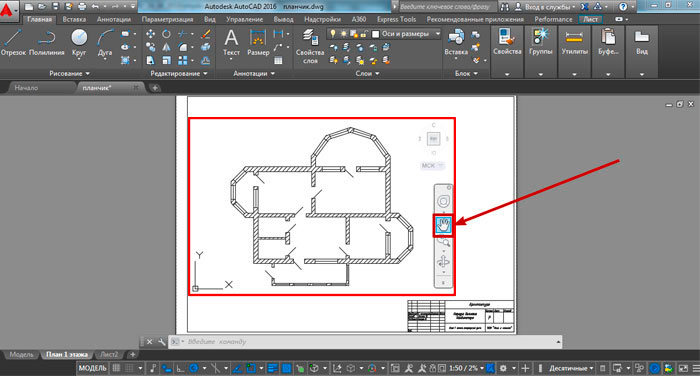This screenshot has width=700, height=376.
Task: Toggle the MCK coordinate system dropdown
Action: tap(432, 166)
